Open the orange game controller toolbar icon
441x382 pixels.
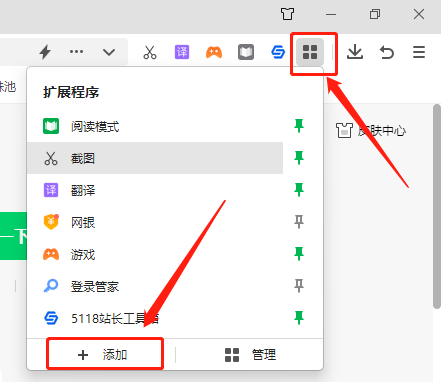[214, 52]
